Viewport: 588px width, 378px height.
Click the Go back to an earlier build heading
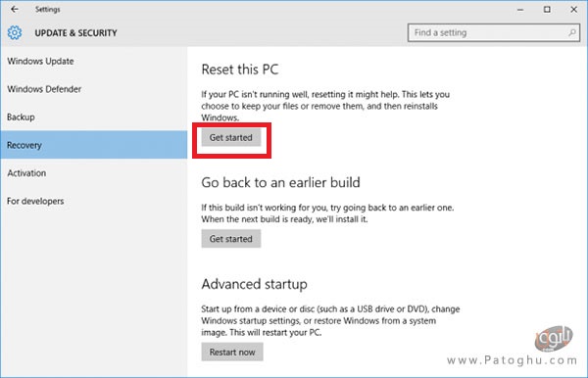click(x=280, y=182)
